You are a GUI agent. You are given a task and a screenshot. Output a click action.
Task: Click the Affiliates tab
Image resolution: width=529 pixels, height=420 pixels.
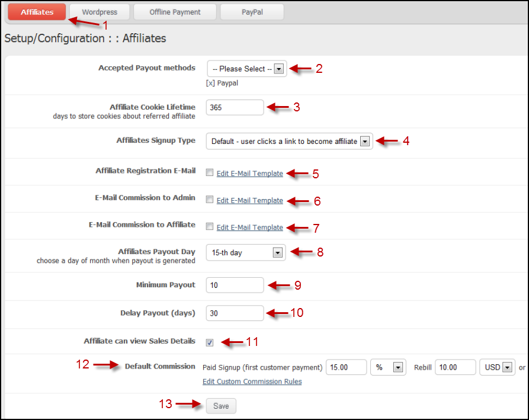click(37, 12)
